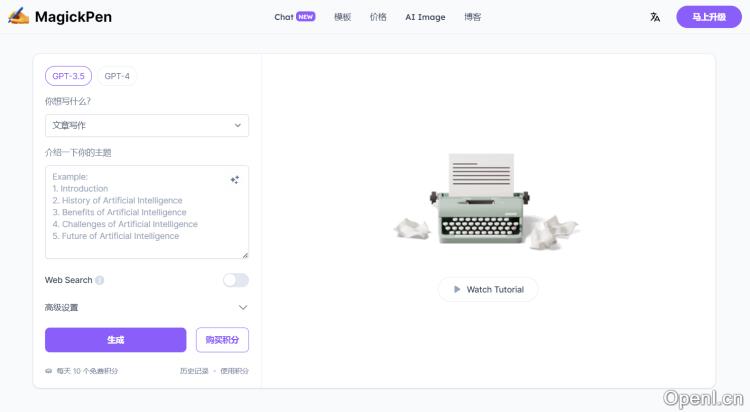Click the purple 生成 generate button

coord(116,340)
